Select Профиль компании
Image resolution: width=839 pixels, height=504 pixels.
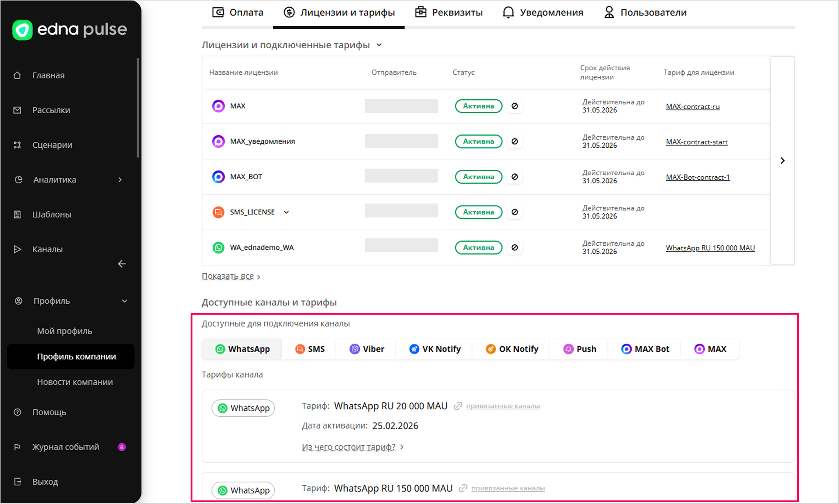point(71,356)
